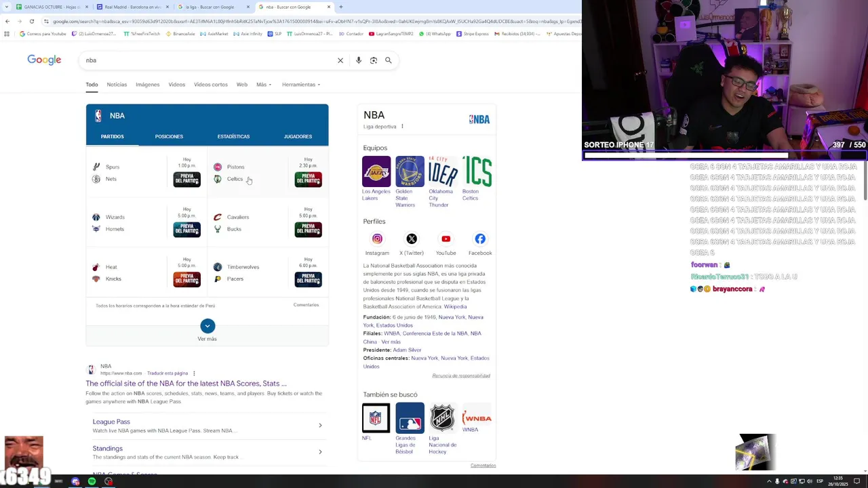Switch to the POSICIONES tab
This screenshot has height=488, width=868.
[x=169, y=136]
